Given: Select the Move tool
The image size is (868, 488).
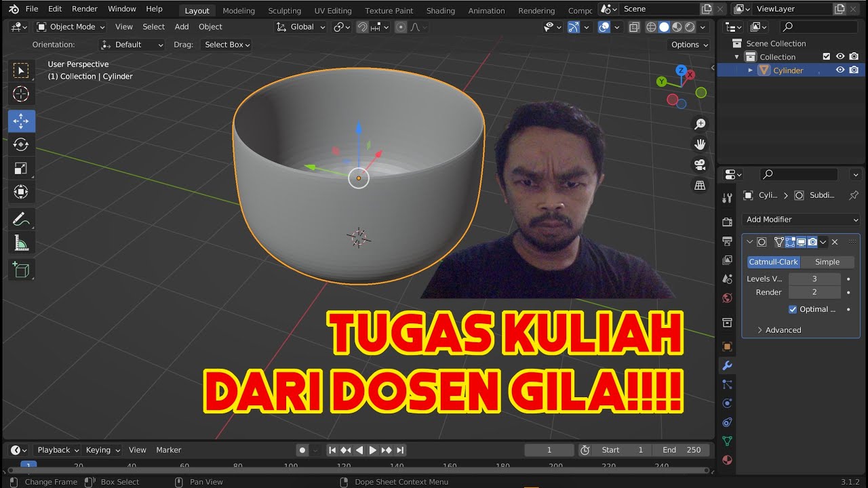Looking at the screenshot, I should click(21, 121).
